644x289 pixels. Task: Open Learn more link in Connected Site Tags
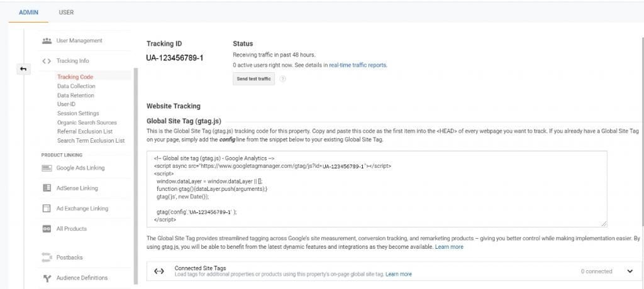[398, 274]
